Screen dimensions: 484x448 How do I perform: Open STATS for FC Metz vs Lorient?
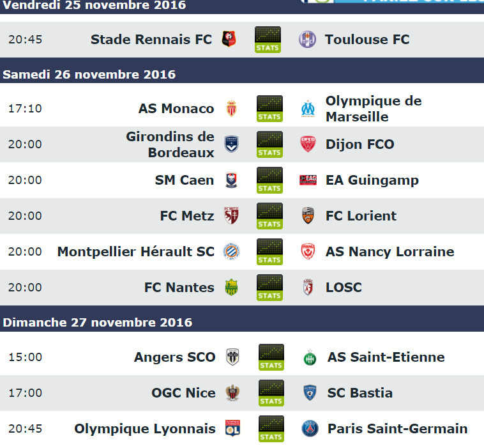[x=269, y=216]
